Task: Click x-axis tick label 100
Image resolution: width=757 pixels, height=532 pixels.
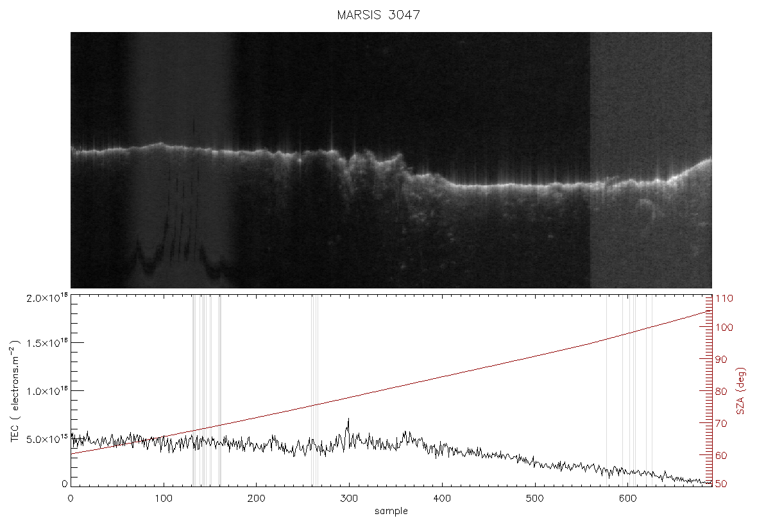Action: coord(164,498)
